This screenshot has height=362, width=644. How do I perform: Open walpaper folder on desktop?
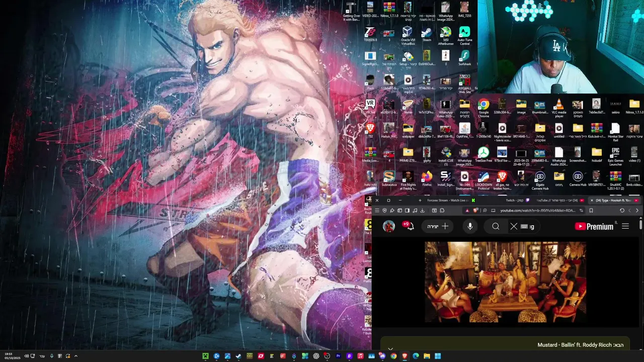(408, 131)
